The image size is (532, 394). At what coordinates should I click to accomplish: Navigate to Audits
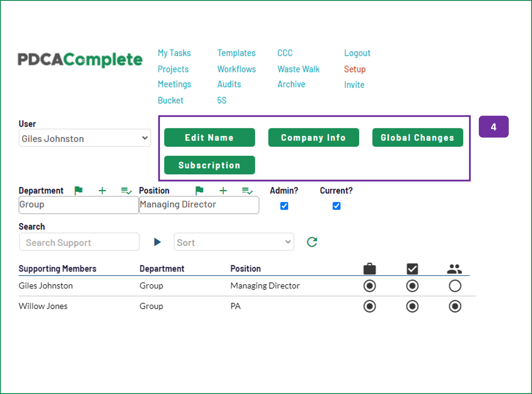[229, 84]
